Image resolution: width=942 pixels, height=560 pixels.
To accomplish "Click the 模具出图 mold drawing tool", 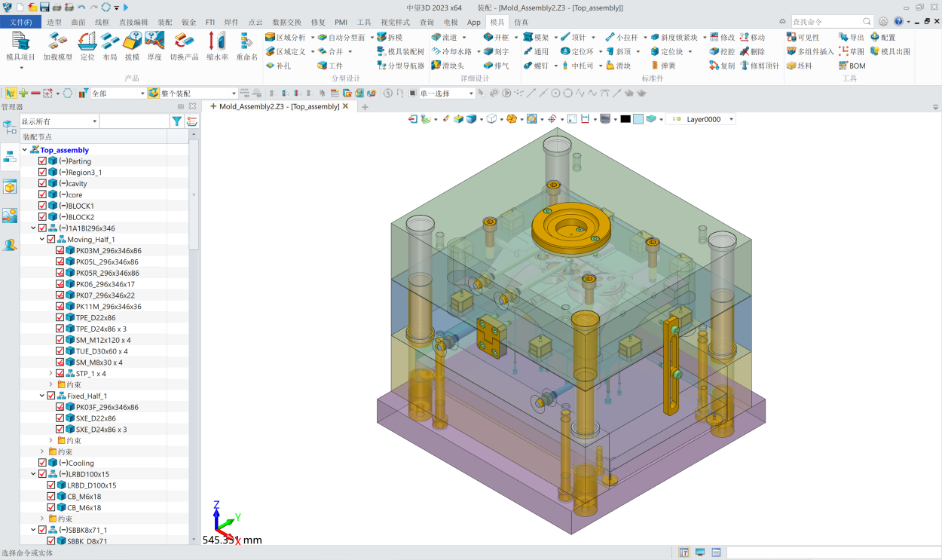I will tap(889, 51).
